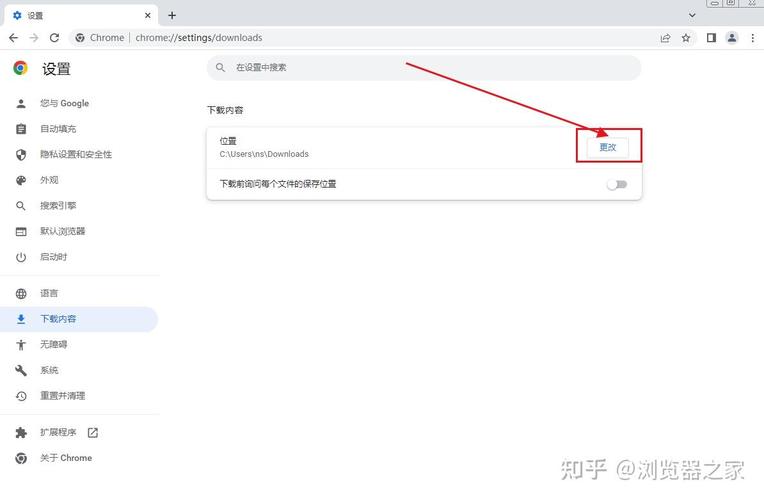
Task: Open a new tab with the plus button
Action: (172, 16)
